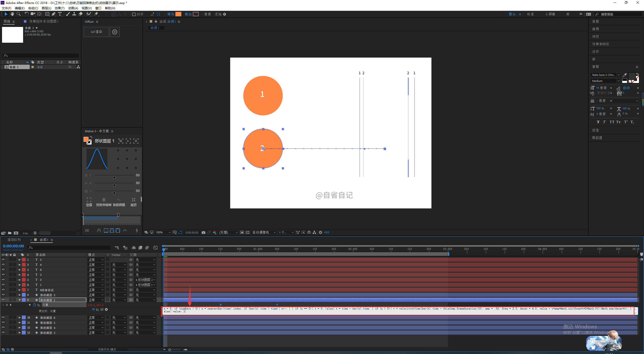Image resolution: width=644 pixels, height=354 pixels.
Task: Click the GIF渲染 button
Action: 96,32
